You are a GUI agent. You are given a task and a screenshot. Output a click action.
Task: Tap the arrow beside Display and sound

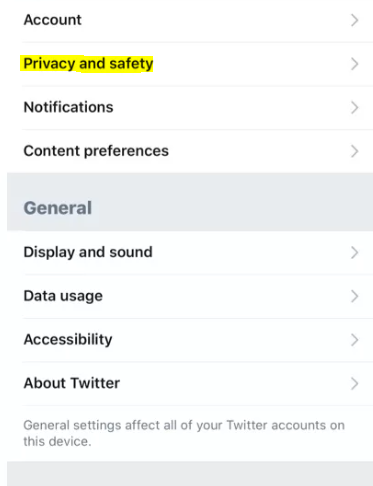[355, 253]
